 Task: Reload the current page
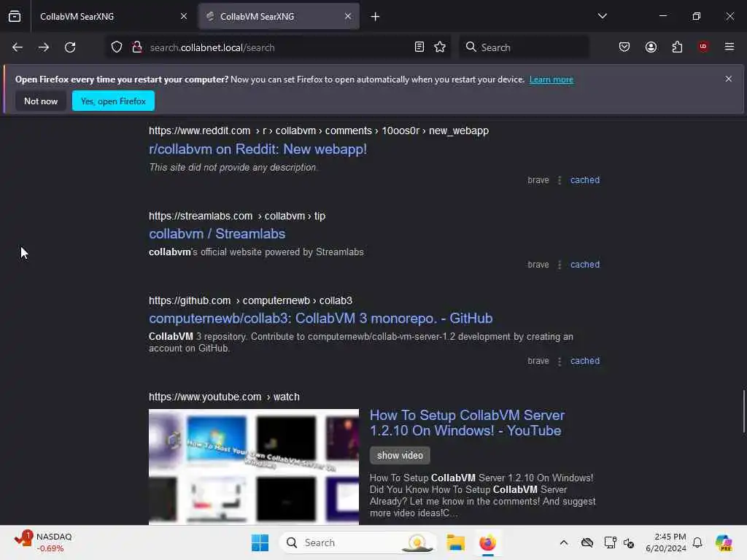[x=70, y=47]
